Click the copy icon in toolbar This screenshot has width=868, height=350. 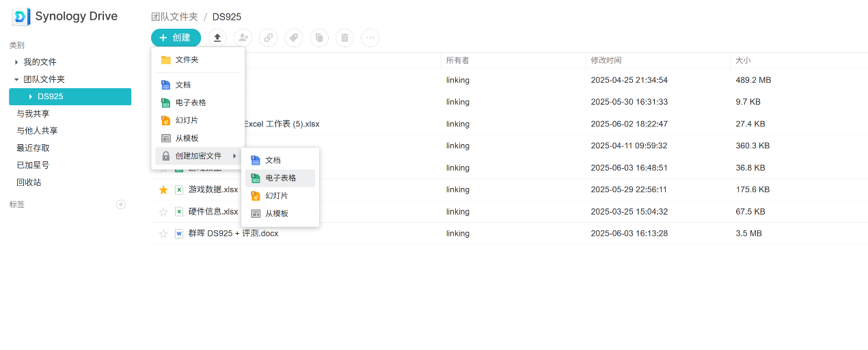point(319,38)
